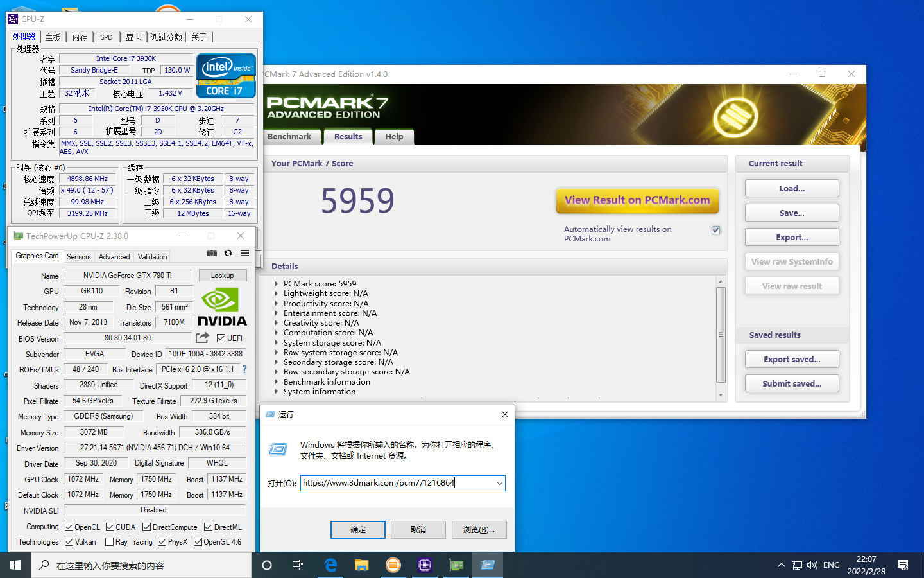Screen dimensions: 924x578
Task: Click the Submit saved... button
Action: 792,383
